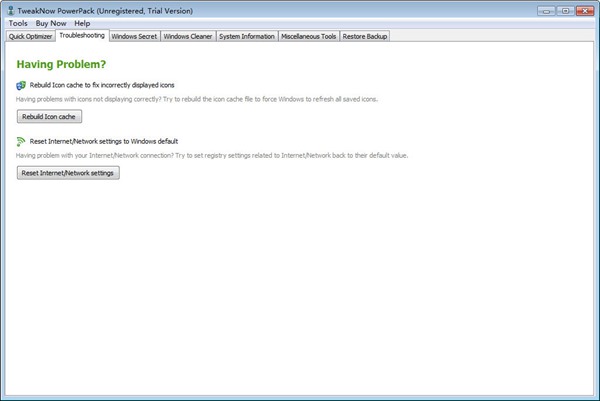600x401 pixels.
Task: Switch to the System Information tab
Action: pos(247,36)
